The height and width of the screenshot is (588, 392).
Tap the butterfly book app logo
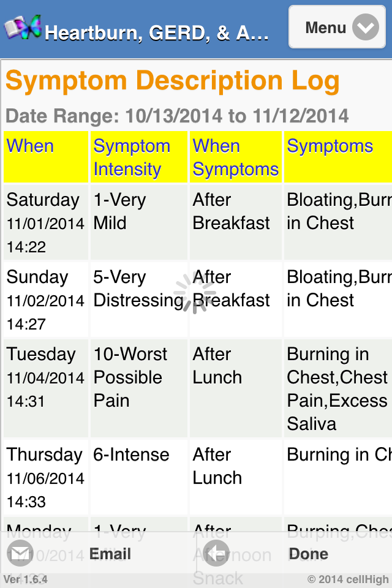pos(23,28)
